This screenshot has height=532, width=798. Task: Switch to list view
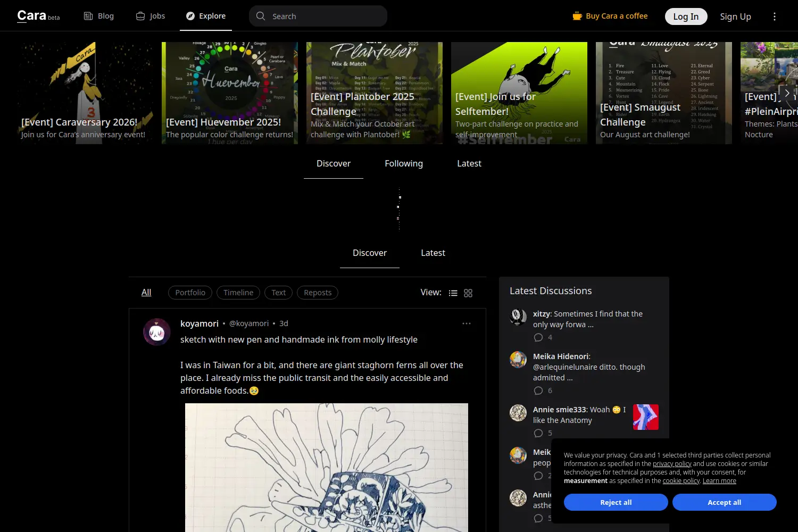coord(453,293)
